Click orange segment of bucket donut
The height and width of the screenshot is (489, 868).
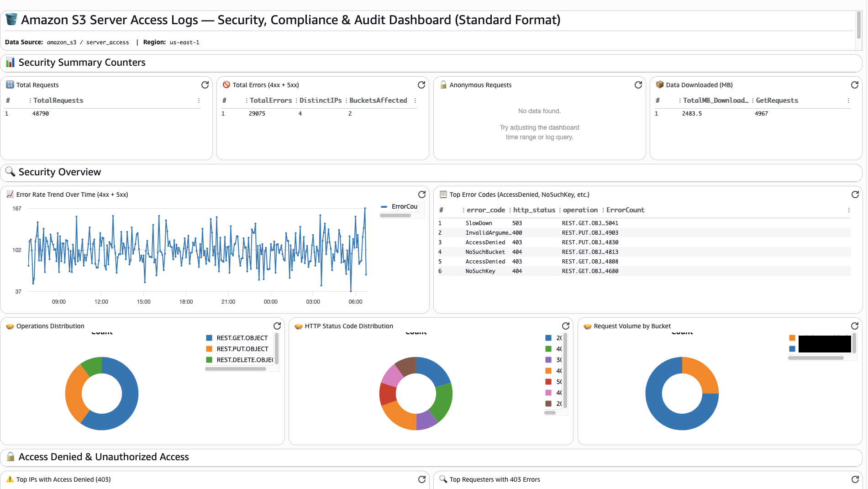tap(702, 373)
